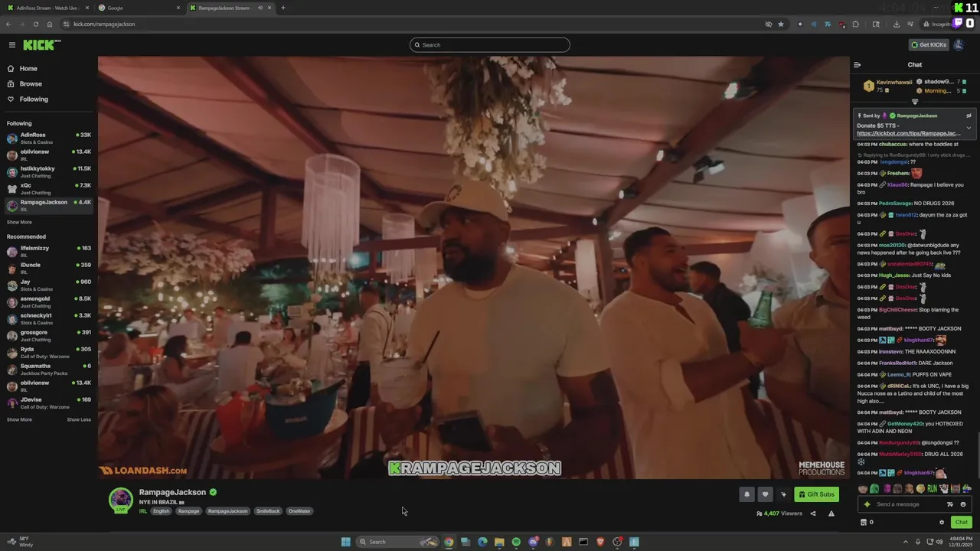
Task: Reload the page using the refresh icon
Action: click(35, 24)
